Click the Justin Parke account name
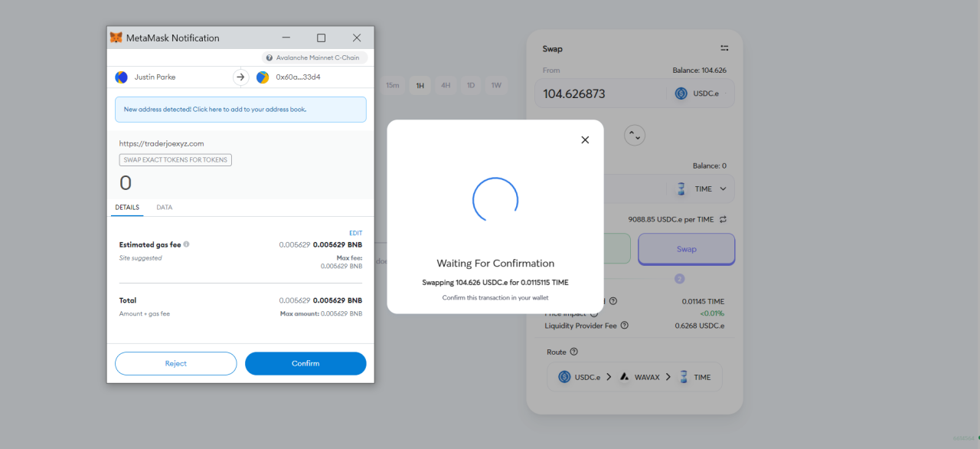 click(155, 77)
